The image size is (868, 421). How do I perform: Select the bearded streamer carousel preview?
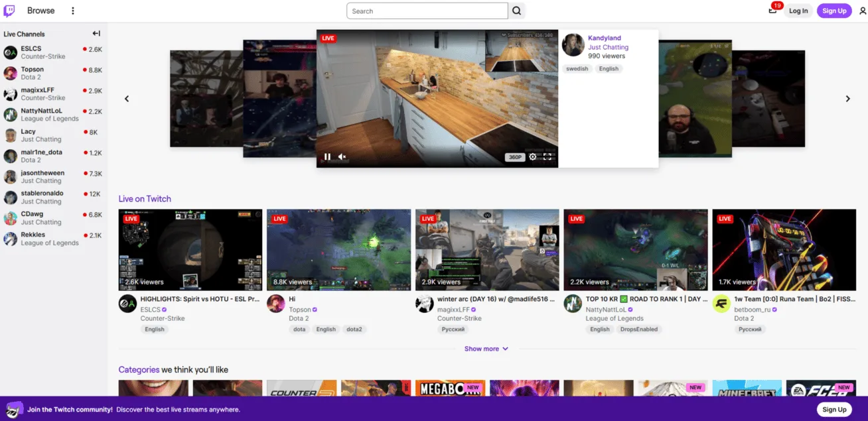(695, 99)
